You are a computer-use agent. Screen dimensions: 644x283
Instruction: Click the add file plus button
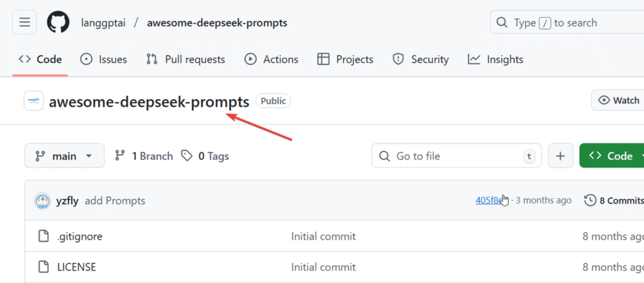(560, 156)
